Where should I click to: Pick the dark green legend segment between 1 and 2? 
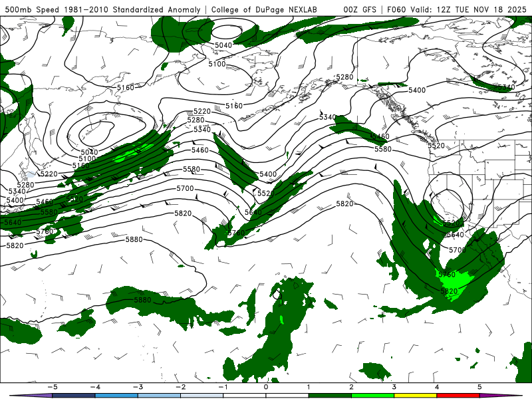point(330,396)
